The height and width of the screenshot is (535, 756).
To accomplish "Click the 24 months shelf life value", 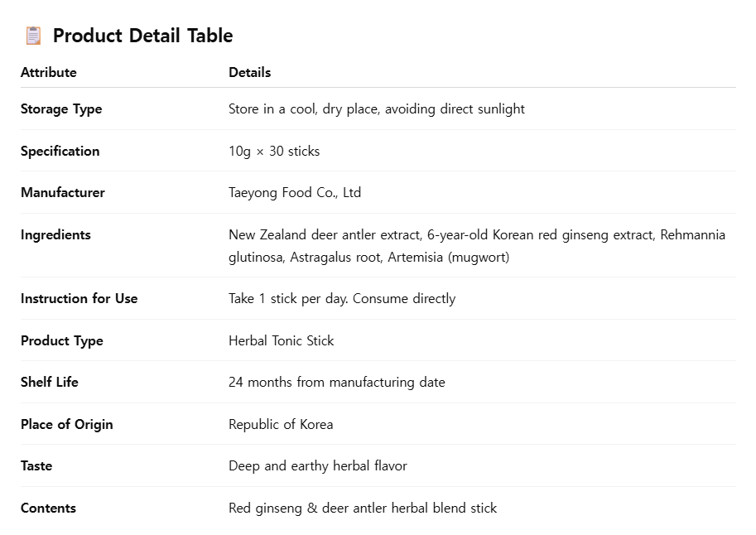I will click(x=336, y=382).
